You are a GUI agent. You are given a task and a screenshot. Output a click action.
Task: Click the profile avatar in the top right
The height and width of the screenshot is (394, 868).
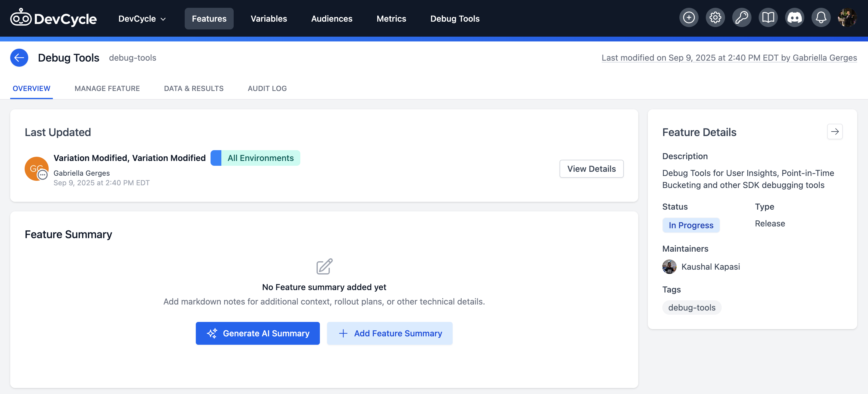(x=848, y=17)
